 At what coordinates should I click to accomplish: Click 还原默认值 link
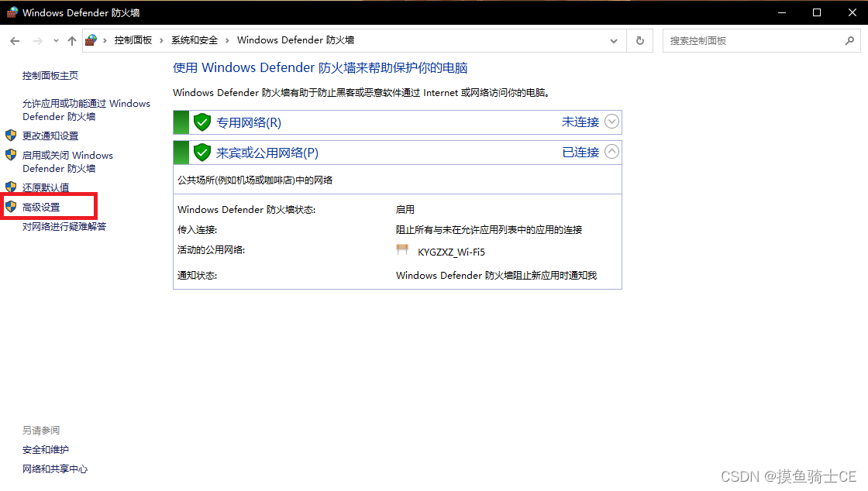(x=46, y=187)
